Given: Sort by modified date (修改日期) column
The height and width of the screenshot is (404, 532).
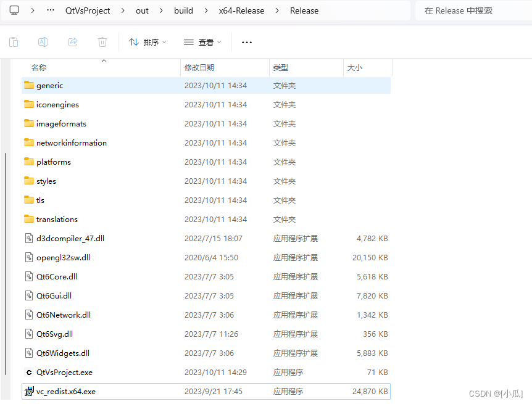Looking at the screenshot, I should coord(199,67).
